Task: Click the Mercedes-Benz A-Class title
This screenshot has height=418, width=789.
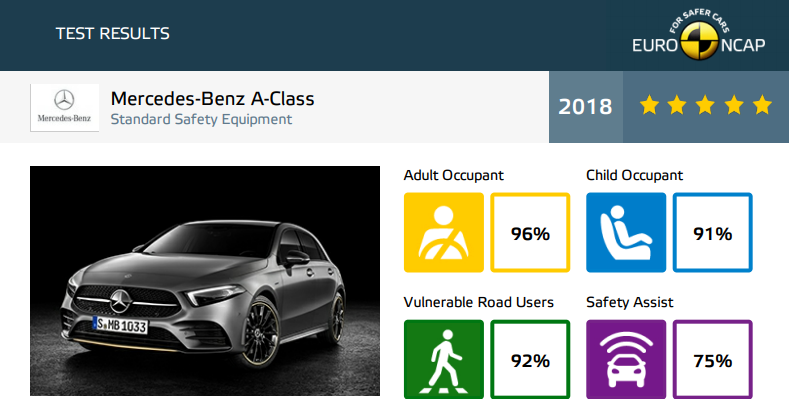Action: [x=212, y=99]
